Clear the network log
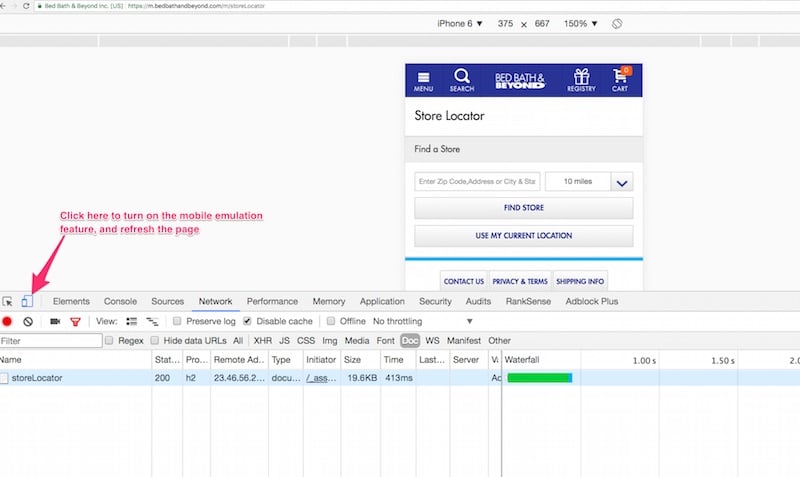 pos(28,321)
